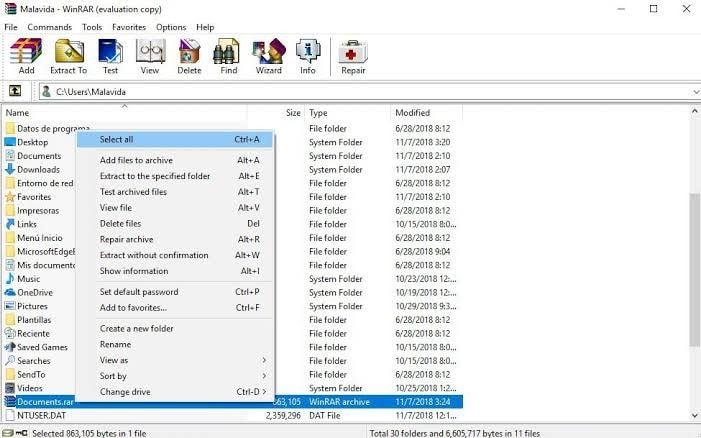The width and height of the screenshot is (701, 438).
Task: Click the Downloads arrow icon
Action: coord(10,169)
